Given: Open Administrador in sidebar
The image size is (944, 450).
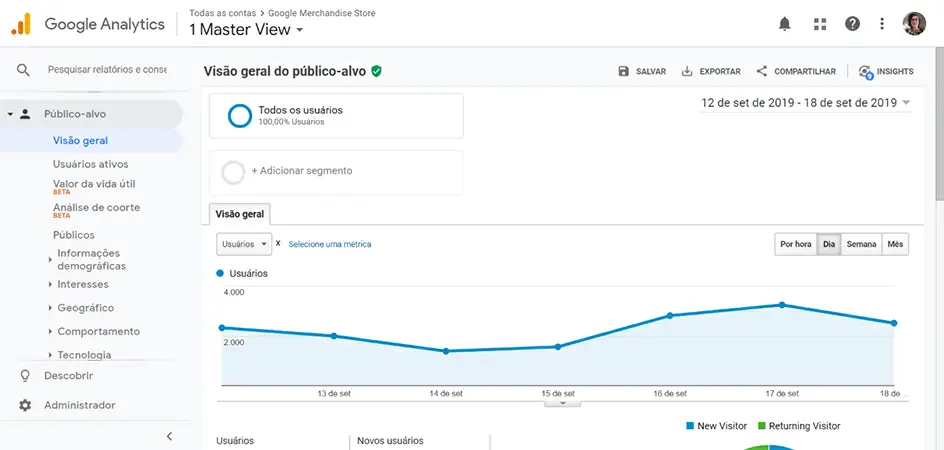Looking at the screenshot, I should pyautogui.click(x=79, y=405).
